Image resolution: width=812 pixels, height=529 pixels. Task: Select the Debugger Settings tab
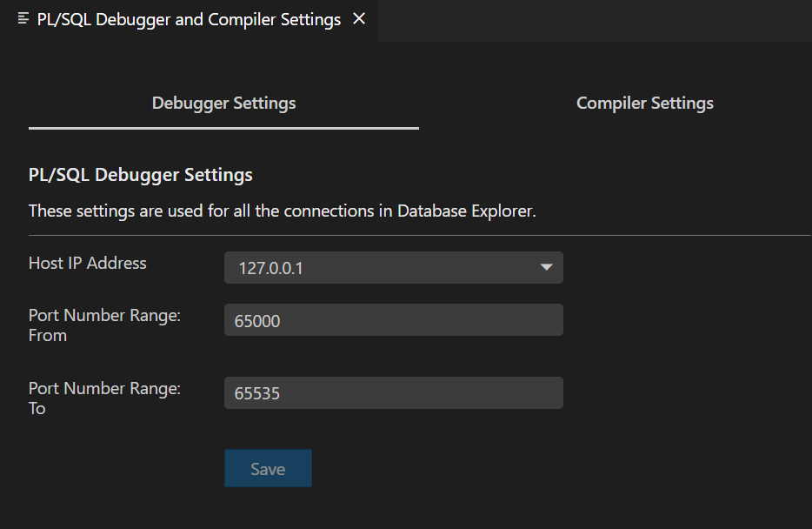click(x=223, y=103)
